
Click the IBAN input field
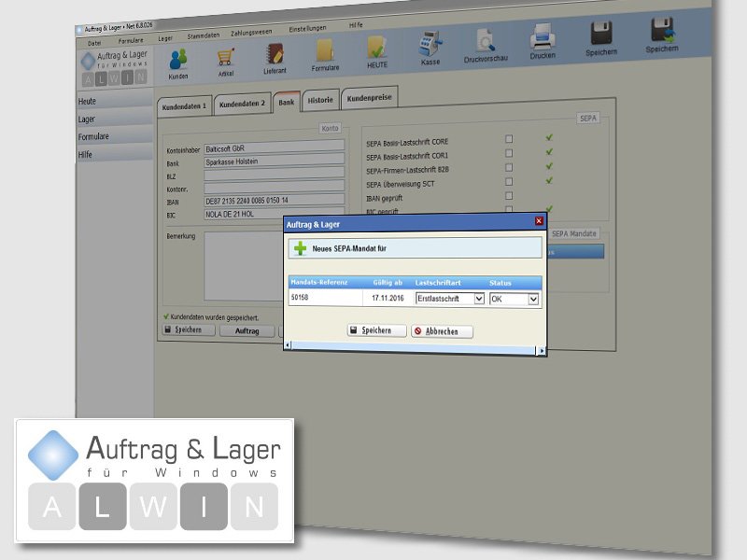point(274,200)
